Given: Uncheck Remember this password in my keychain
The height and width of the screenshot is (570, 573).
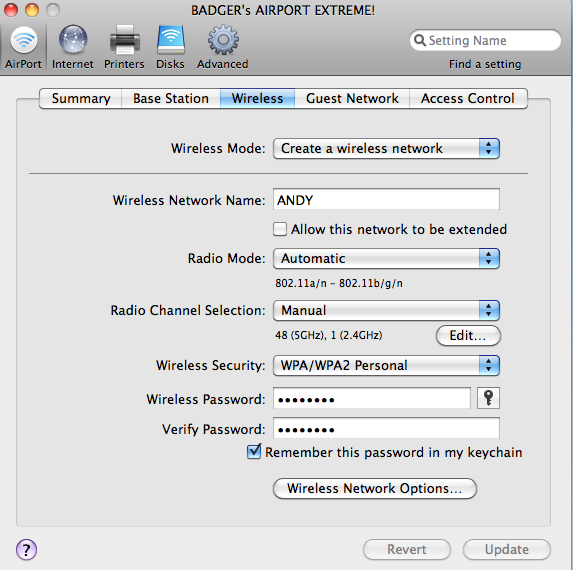Looking at the screenshot, I should [254, 452].
